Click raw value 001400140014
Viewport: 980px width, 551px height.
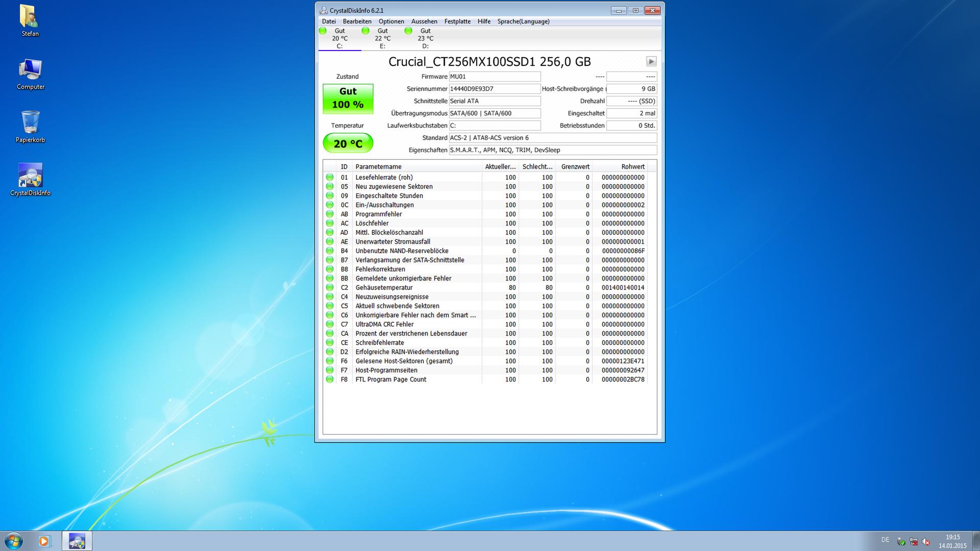[623, 288]
